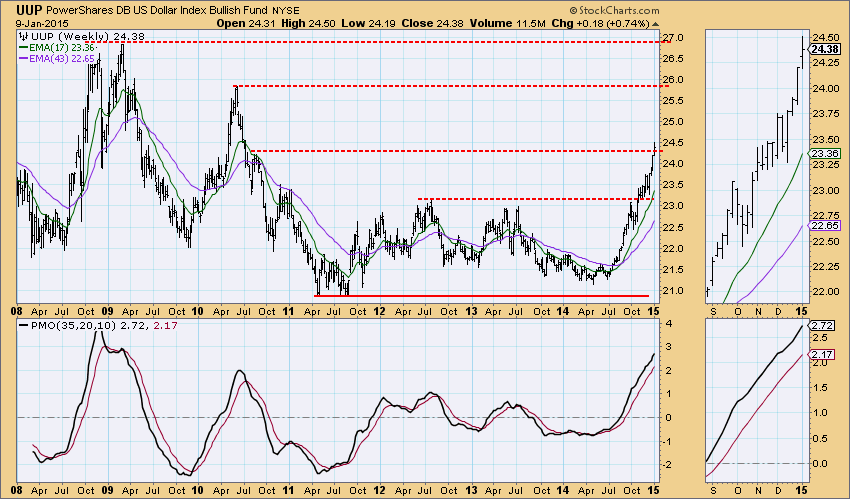The height and width of the screenshot is (499, 850).
Task: Click the 24.38 price tag in zoom panel
Action: (827, 49)
